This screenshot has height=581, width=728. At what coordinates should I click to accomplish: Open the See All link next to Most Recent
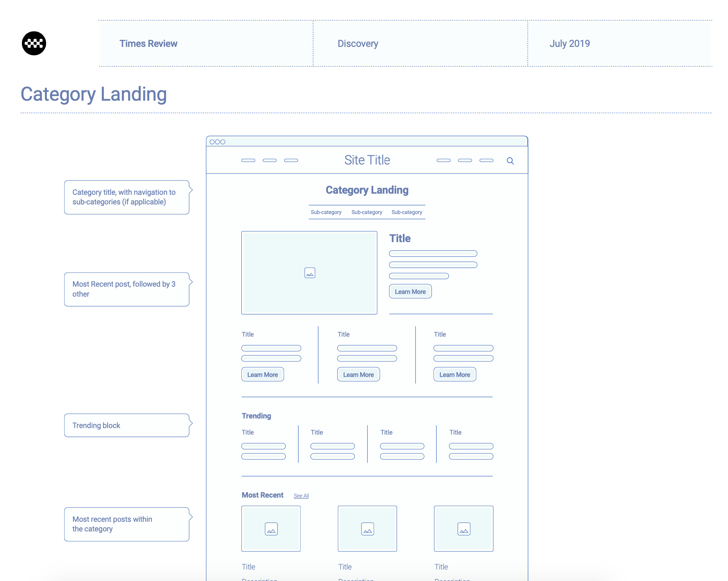301,496
